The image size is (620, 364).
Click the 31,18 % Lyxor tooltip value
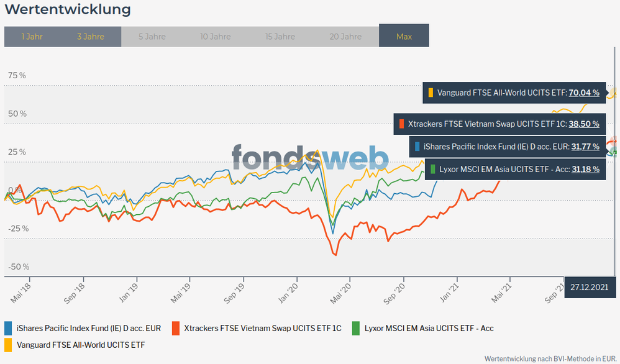point(586,169)
